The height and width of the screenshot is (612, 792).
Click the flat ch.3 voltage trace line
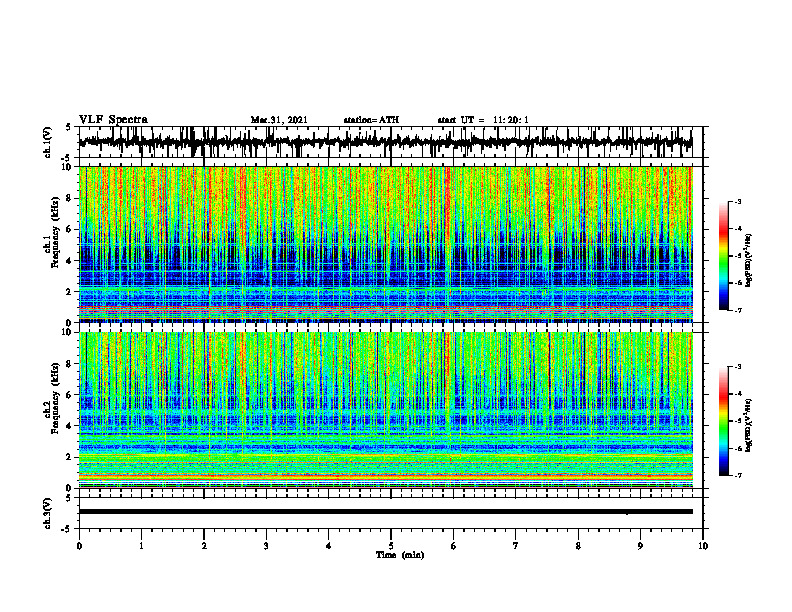point(385,512)
